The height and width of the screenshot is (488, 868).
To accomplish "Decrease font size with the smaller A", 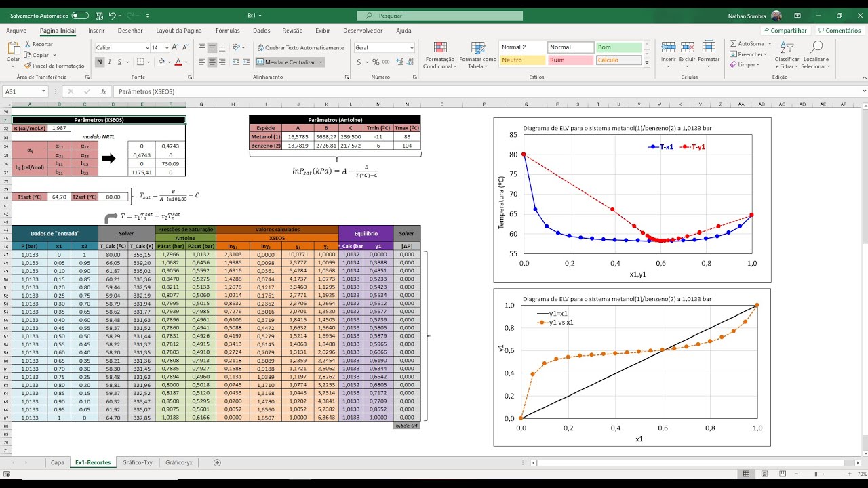I will click(185, 47).
